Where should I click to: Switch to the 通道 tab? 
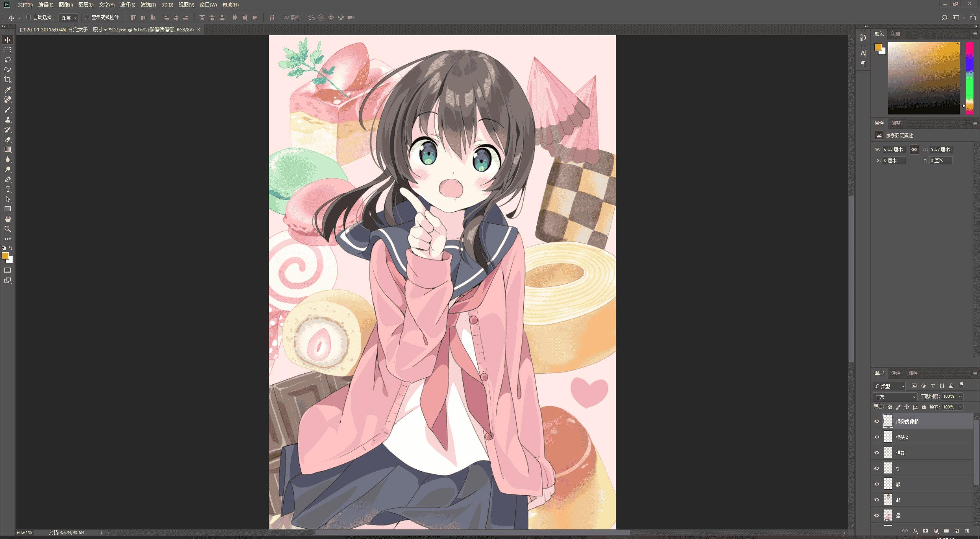(x=896, y=373)
